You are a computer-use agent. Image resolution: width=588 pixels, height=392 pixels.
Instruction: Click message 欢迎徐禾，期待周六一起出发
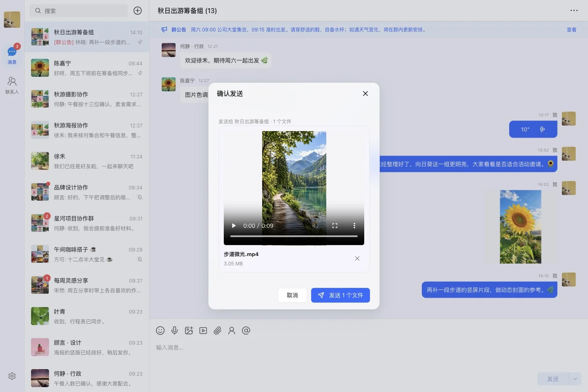pyautogui.click(x=226, y=60)
